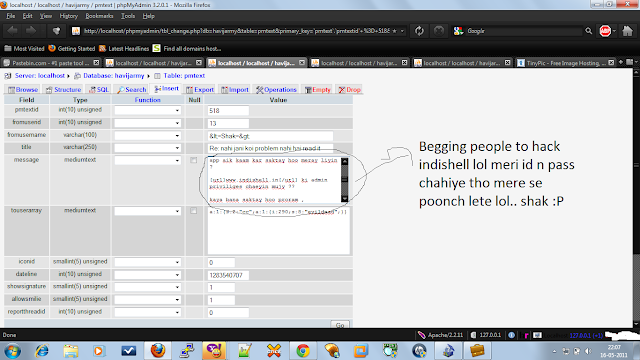Viewport: 640px width, 360px height.
Task: Open the Insert tab
Action: tap(167, 89)
